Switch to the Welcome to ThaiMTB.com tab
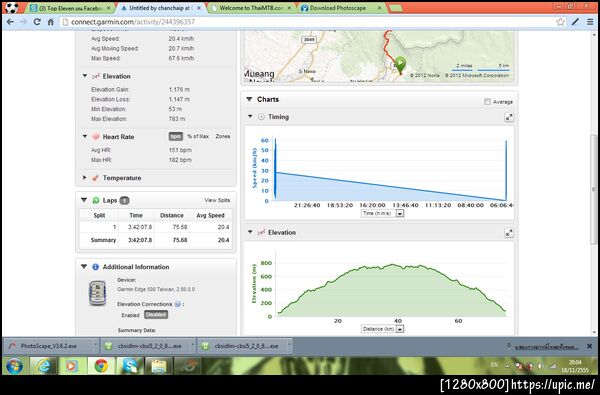 pos(251,8)
